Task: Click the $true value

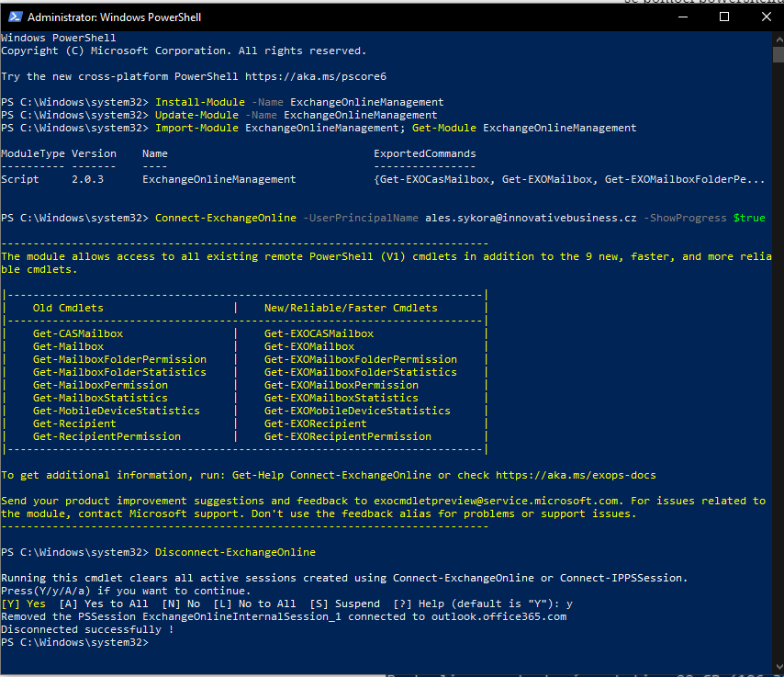Action: pos(749,218)
